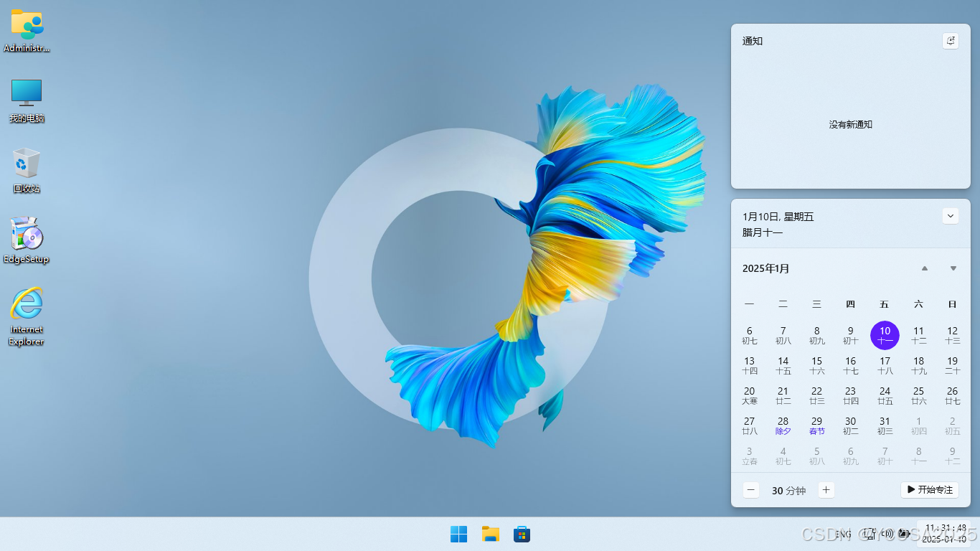Increase focus time with plus button
This screenshot has width=980, height=551.
point(826,490)
